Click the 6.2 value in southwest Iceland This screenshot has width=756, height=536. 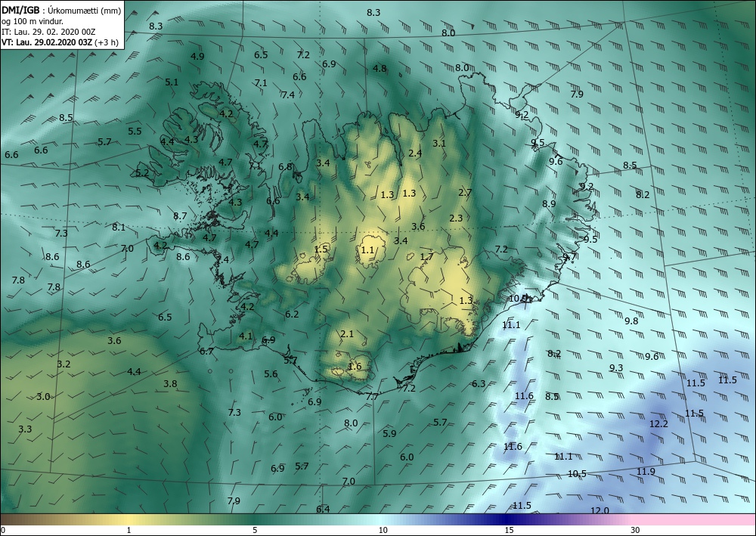pos(292,314)
